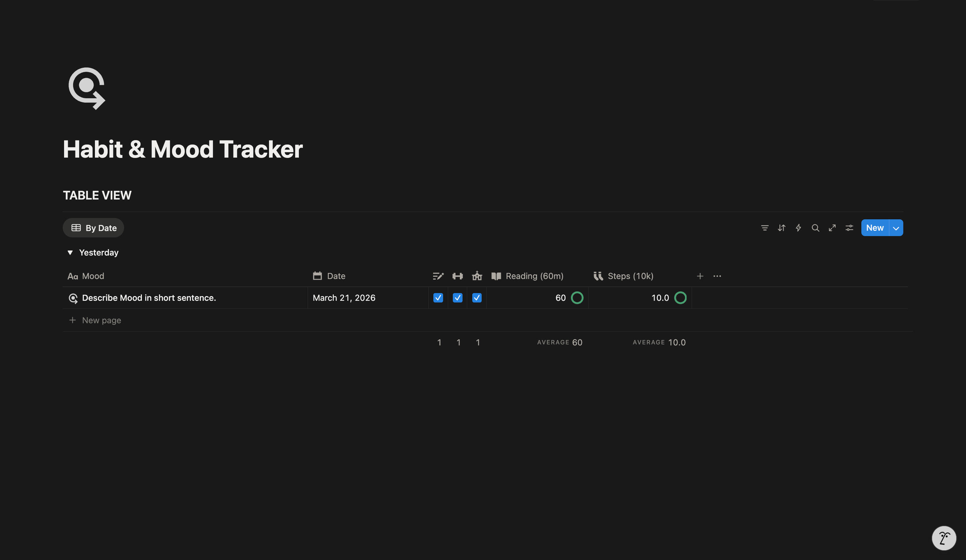966x560 pixels.
Task: Click the Date column header
Action: pyautogui.click(x=336, y=276)
